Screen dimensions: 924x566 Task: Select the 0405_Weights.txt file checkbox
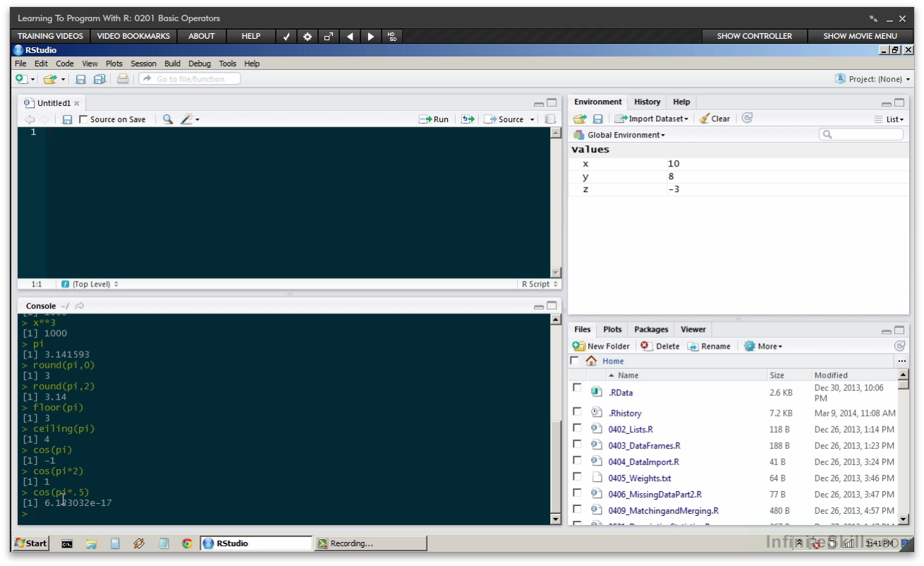(x=577, y=476)
